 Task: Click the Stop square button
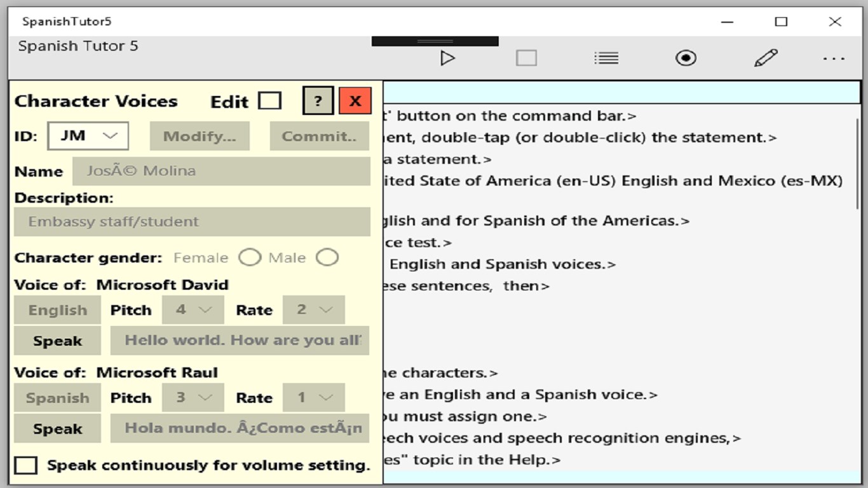coord(526,58)
